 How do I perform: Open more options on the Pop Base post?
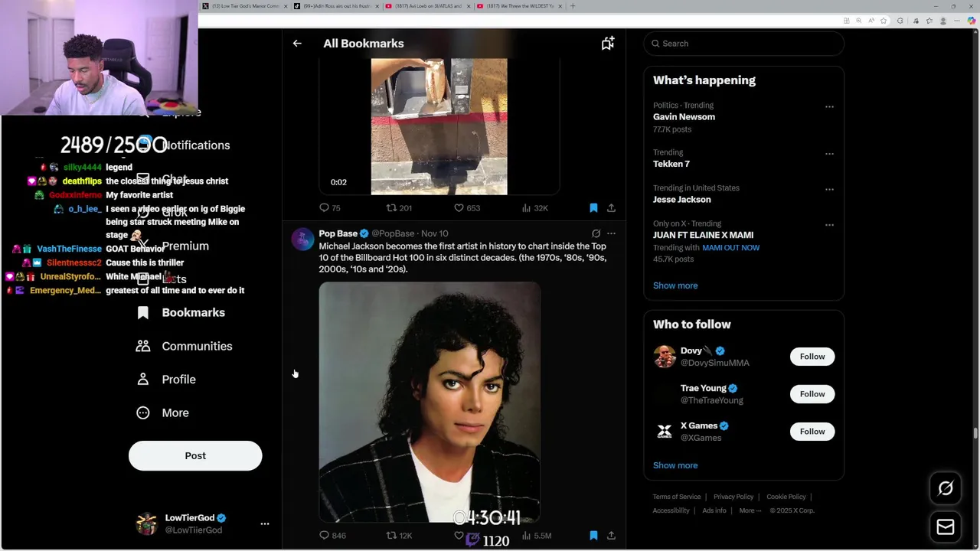611,233
